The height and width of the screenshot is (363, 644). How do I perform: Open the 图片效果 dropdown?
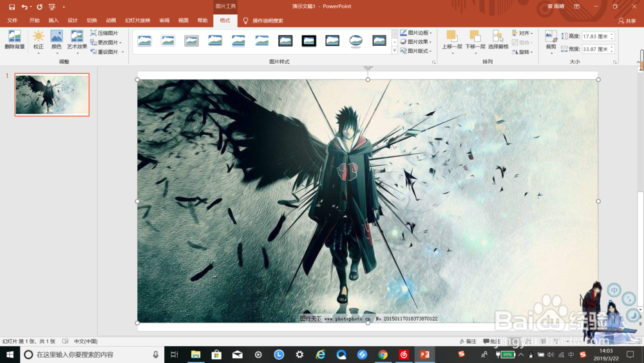(415, 42)
